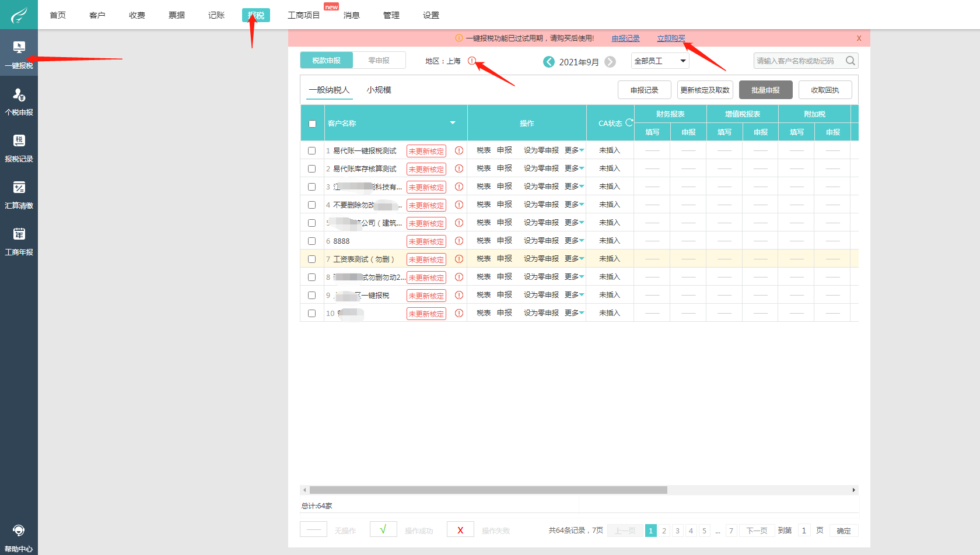
Task: Open 工商年报 sidebar icon
Action: (19, 241)
